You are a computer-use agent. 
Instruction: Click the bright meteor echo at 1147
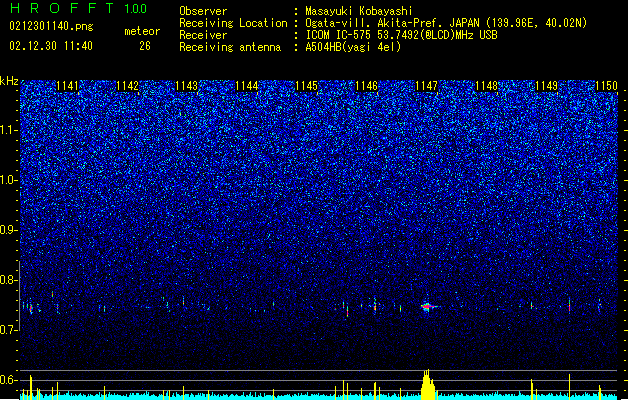coord(428,307)
